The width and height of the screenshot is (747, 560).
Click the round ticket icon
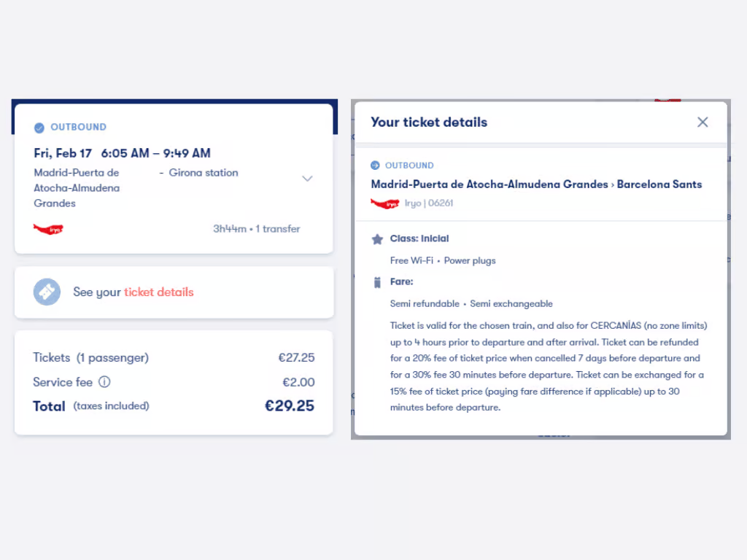tap(47, 292)
